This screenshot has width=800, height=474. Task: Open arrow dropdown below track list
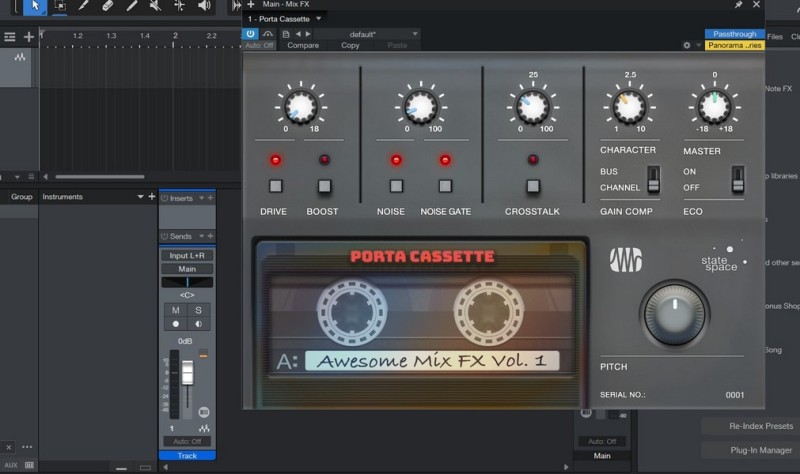click(x=17, y=177)
